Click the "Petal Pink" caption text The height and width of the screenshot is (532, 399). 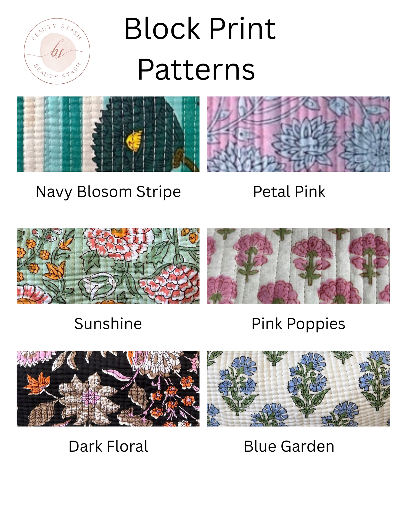(x=289, y=192)
